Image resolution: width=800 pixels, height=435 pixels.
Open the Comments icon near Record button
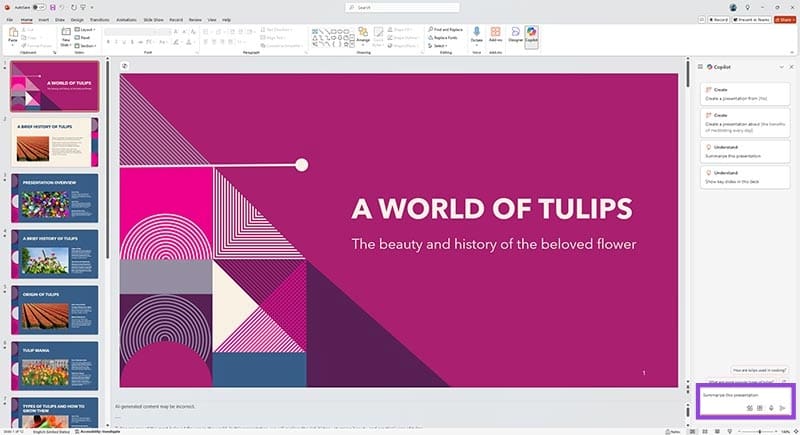click(x=702, y=19)
